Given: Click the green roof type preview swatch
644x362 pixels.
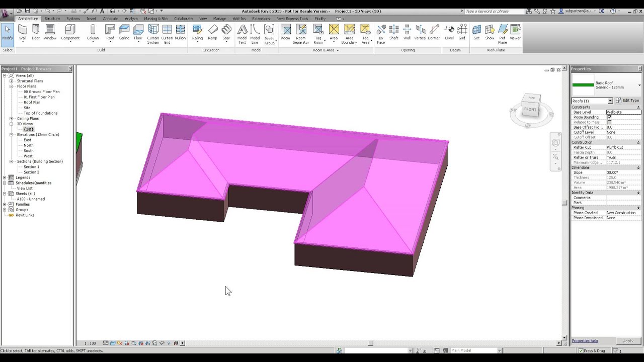Looking at the screenshot, I should point(583,83).
